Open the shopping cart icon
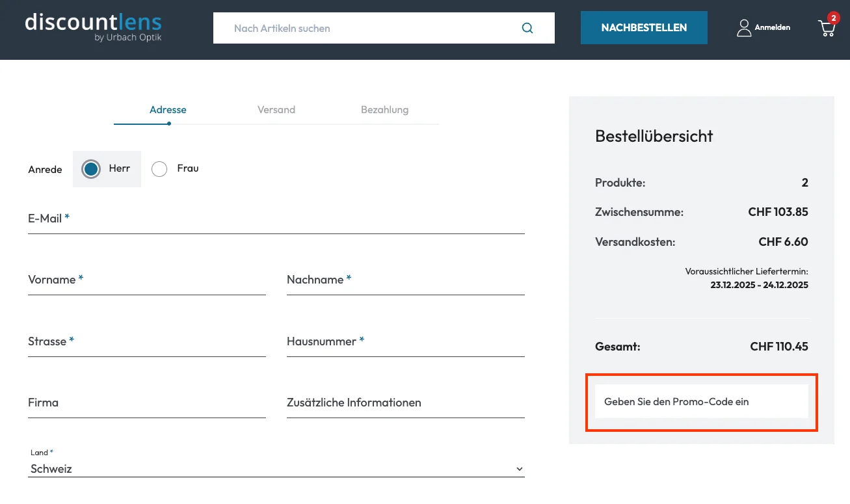The image size is (850, 504). 827,29
